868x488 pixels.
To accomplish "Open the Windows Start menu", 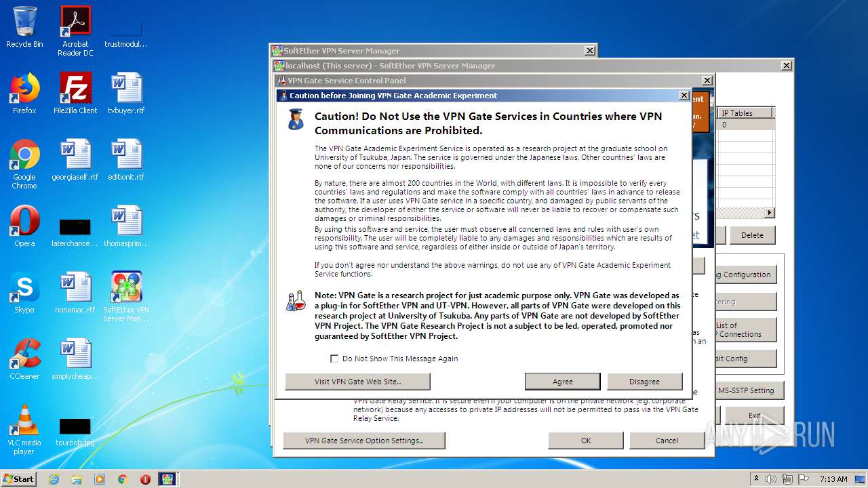I will coord(19,479).
